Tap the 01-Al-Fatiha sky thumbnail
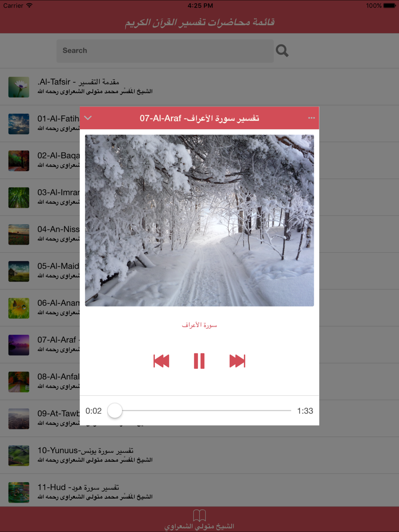Viewport: 399px width, 532px height. point(19,124)
